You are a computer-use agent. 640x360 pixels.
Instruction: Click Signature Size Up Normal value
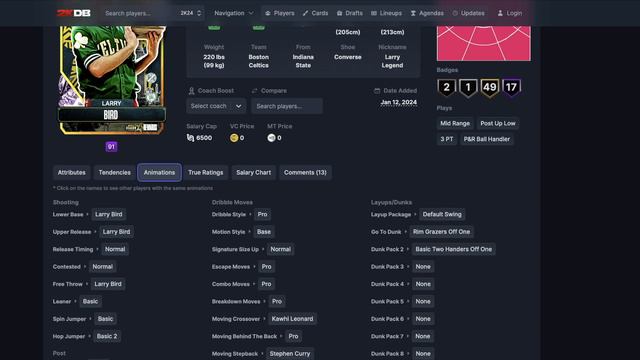point(281,249)
